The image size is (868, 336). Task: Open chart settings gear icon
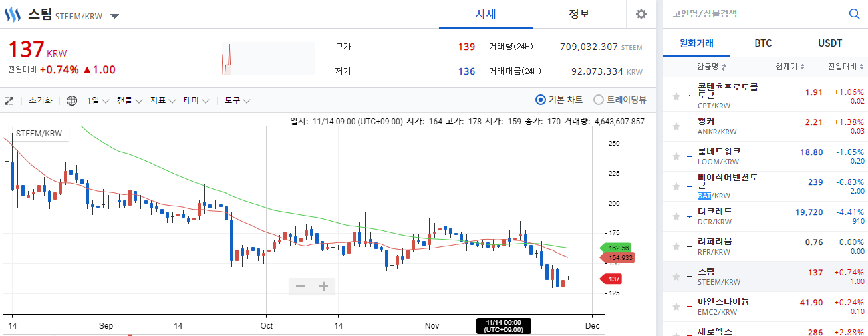coord(641,14)
